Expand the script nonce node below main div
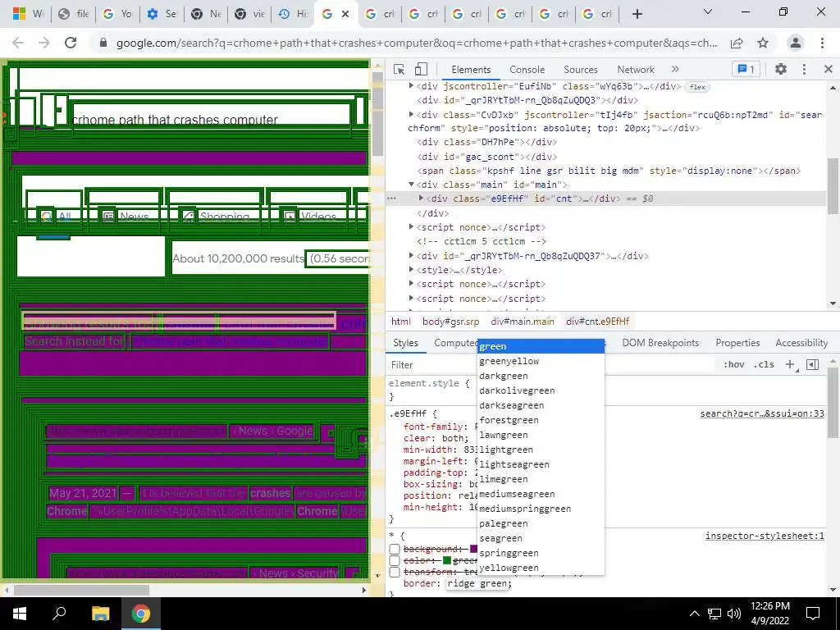 (x=411, y=227)
